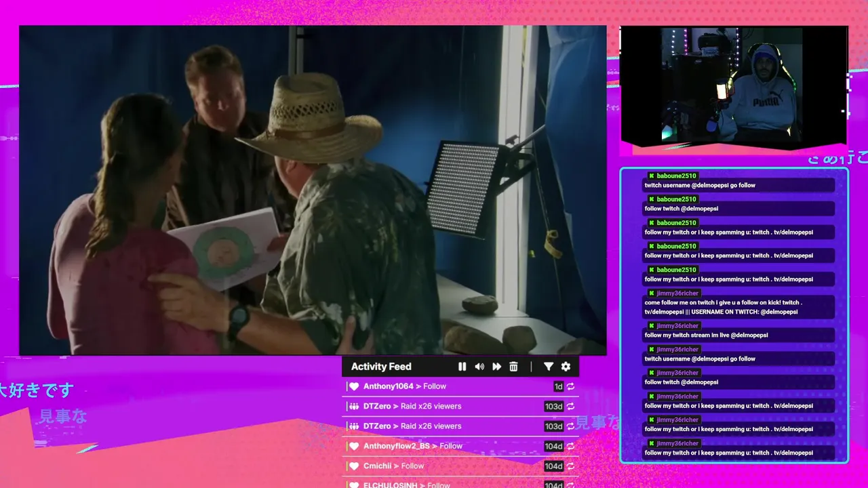Click the 1d time badge for Anthony1064
The width and height of the screenshot is (868, 488).
coord(559,386)
